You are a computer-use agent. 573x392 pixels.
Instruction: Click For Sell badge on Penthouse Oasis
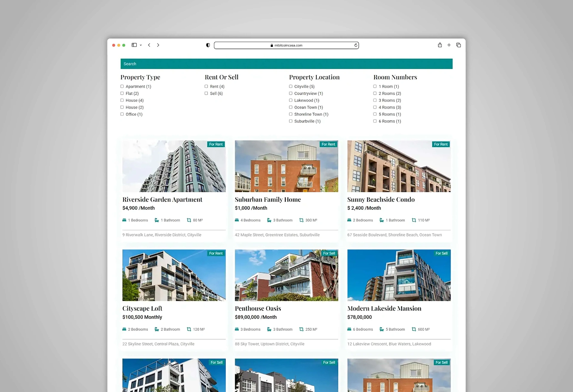329,253
